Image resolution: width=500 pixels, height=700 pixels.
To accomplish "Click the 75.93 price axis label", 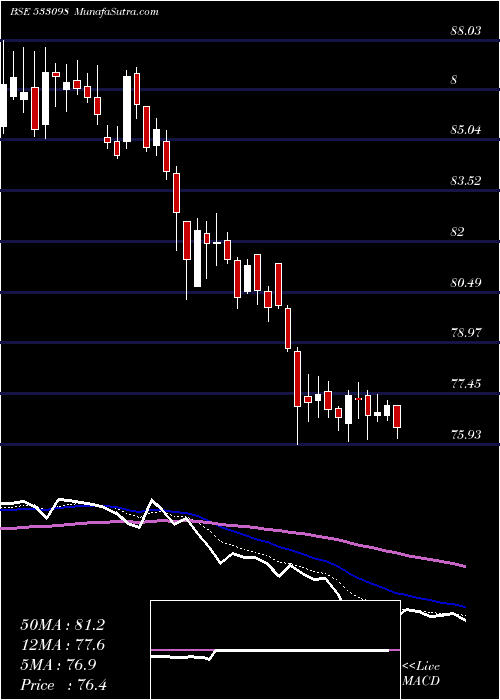I will pos(467,434).
